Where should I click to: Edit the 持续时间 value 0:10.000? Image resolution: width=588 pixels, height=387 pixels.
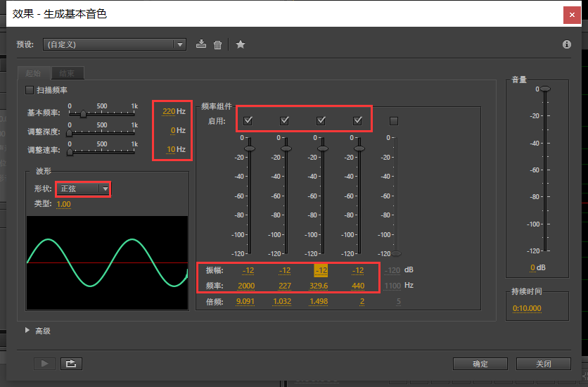527,308
